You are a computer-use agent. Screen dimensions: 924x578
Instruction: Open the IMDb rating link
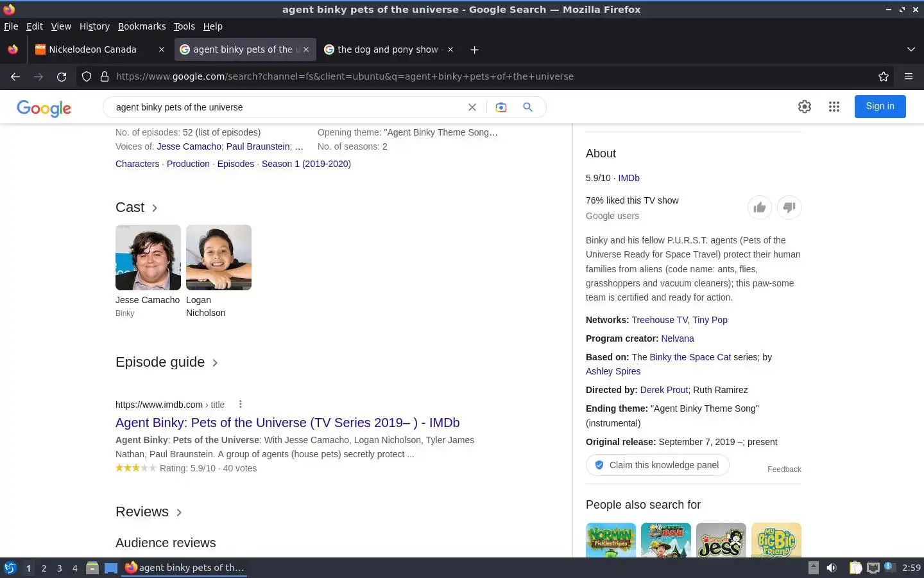[629, 178]
